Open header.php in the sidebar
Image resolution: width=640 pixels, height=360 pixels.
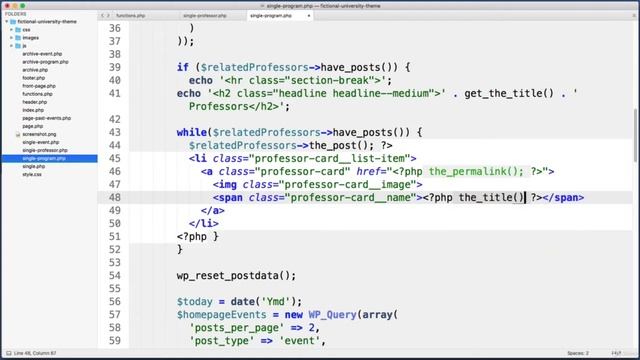pyautogui.click(x=35, y=102)
